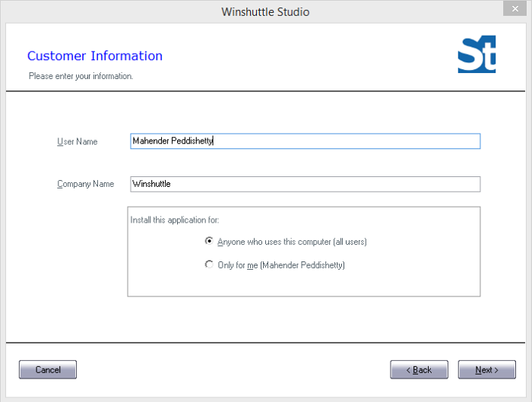This screenshot has width=532, height=402.
Task: Click the Next button
Action: (486, 369)
